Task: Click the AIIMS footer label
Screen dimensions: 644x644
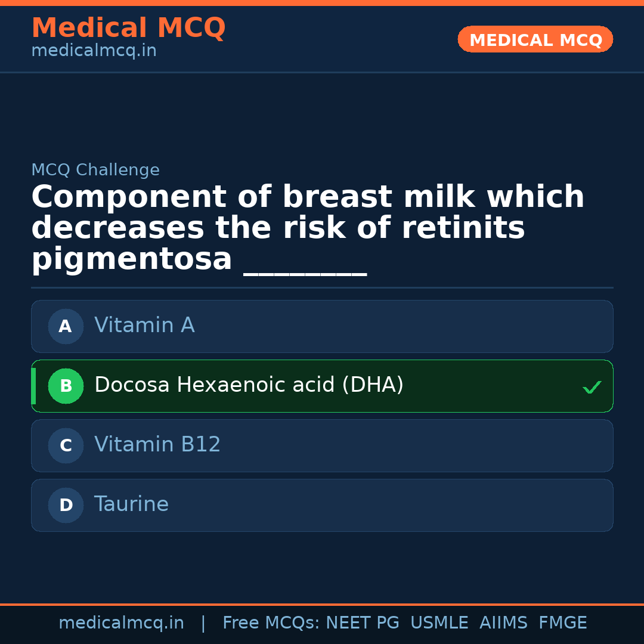Action: click(503, 623)
